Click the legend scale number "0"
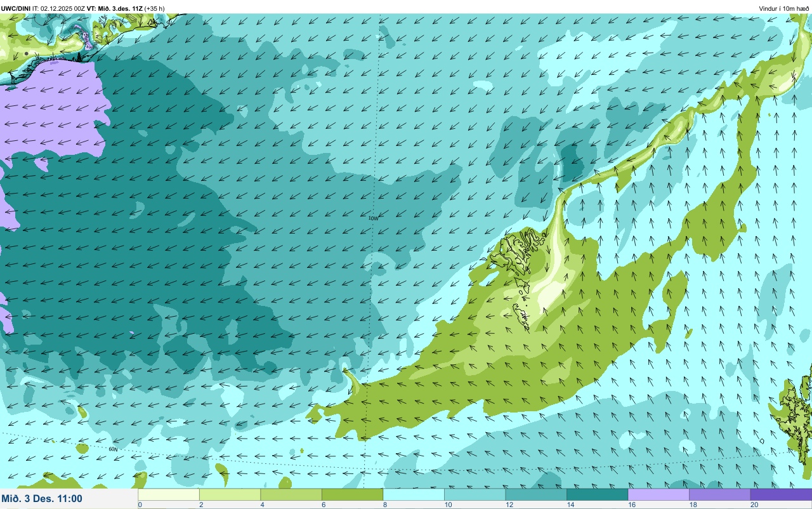The width and height of the screenshot is (812, 509). (x=140, y=505)
